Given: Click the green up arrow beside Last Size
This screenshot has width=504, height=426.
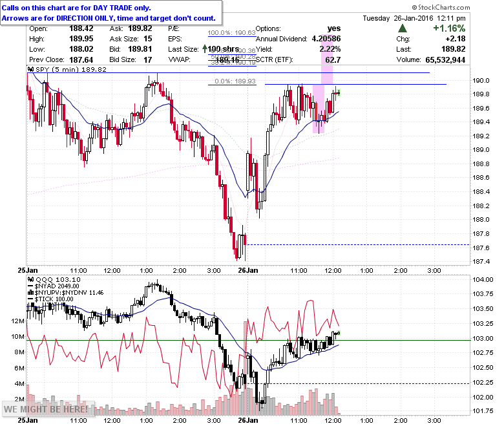Looking at the screenshot, I should click(x=204, y=49).
